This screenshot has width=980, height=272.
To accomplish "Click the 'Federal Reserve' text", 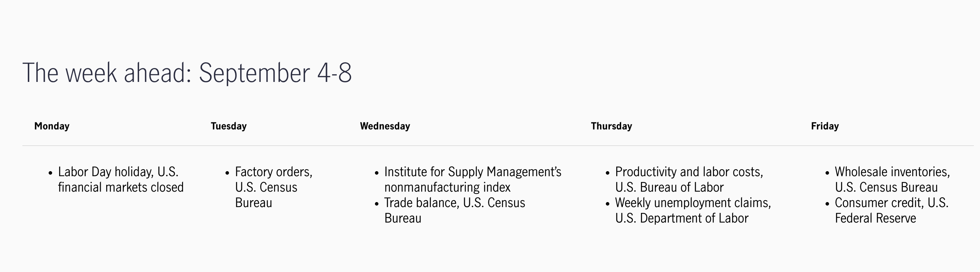I will coord(875,218).
